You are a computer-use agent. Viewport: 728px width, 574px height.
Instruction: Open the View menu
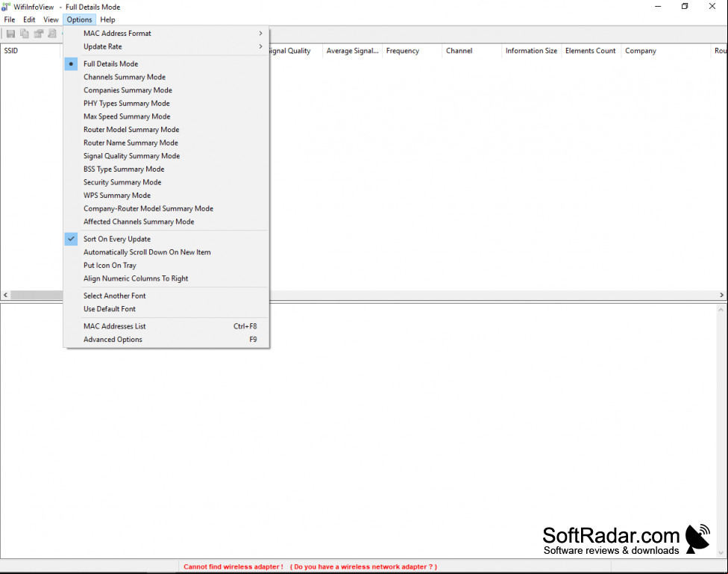(51, 19)
